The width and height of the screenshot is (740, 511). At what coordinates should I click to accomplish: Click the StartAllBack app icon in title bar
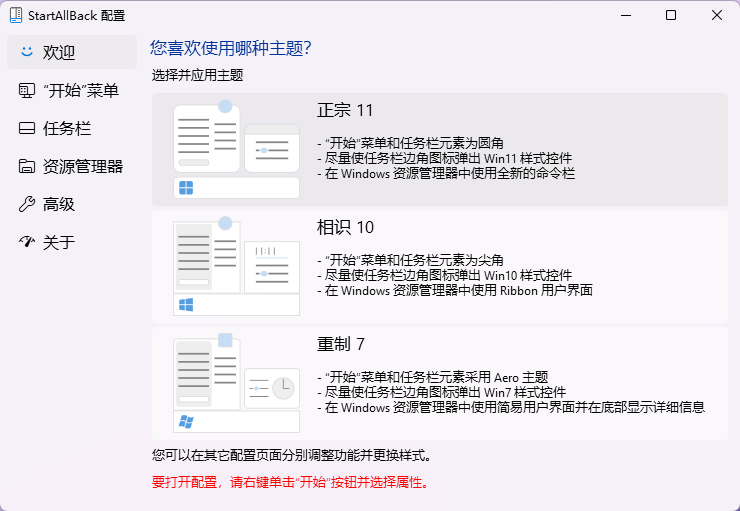[x=16, y=15]
